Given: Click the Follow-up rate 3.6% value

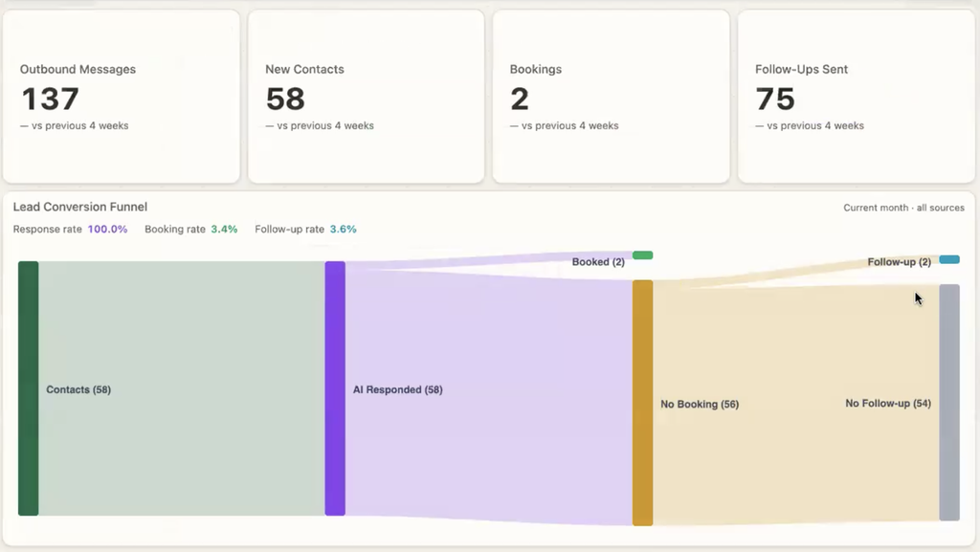Looking at the screenshot, I should [344, 230].
